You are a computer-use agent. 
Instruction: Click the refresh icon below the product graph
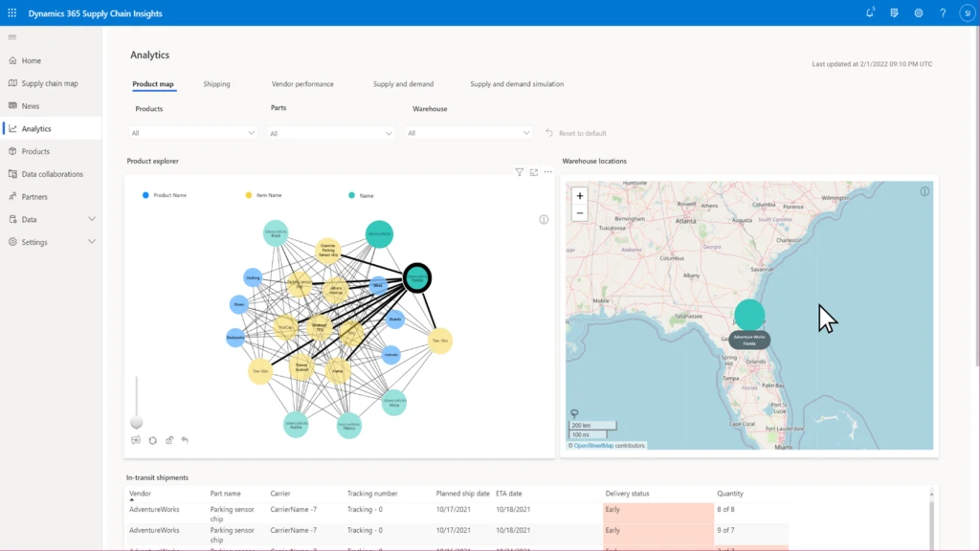pyautogui.click(x=153, y=440)
